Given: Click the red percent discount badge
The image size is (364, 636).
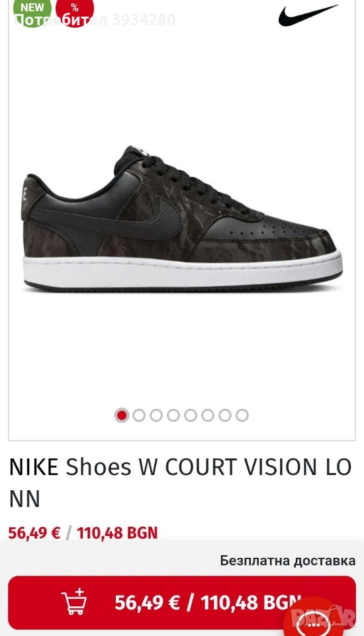Looking at the screenshot, I should [75, 10].
